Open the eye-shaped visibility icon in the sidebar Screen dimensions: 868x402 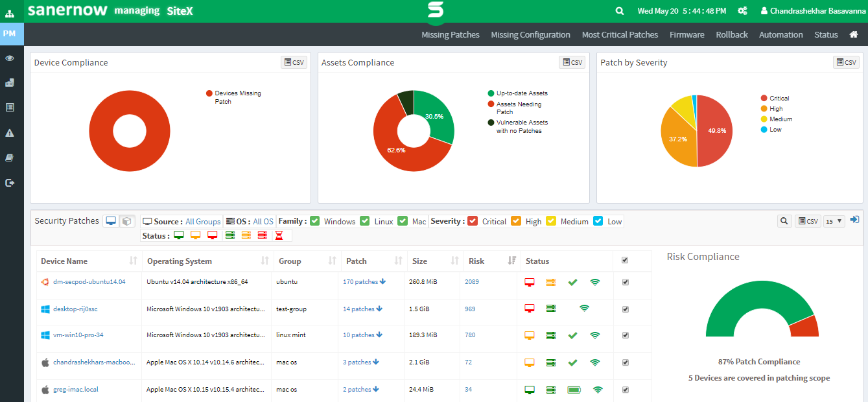point(10,58)
